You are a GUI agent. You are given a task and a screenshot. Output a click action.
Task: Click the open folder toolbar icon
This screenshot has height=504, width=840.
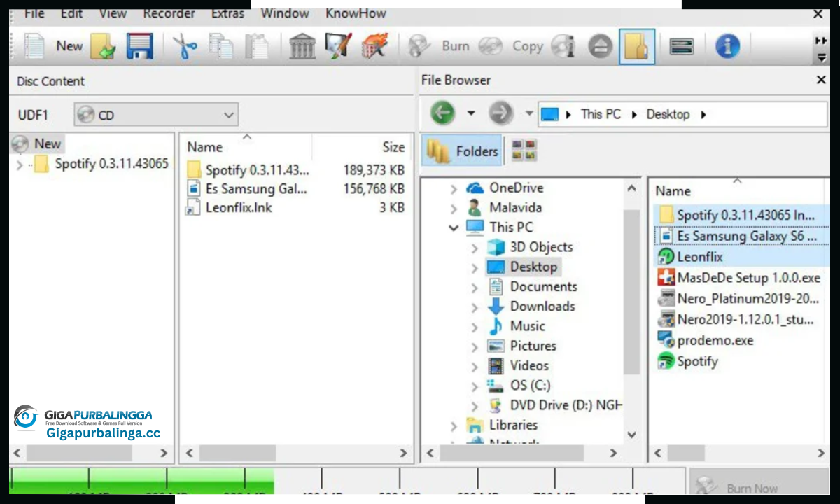(103, 46)
